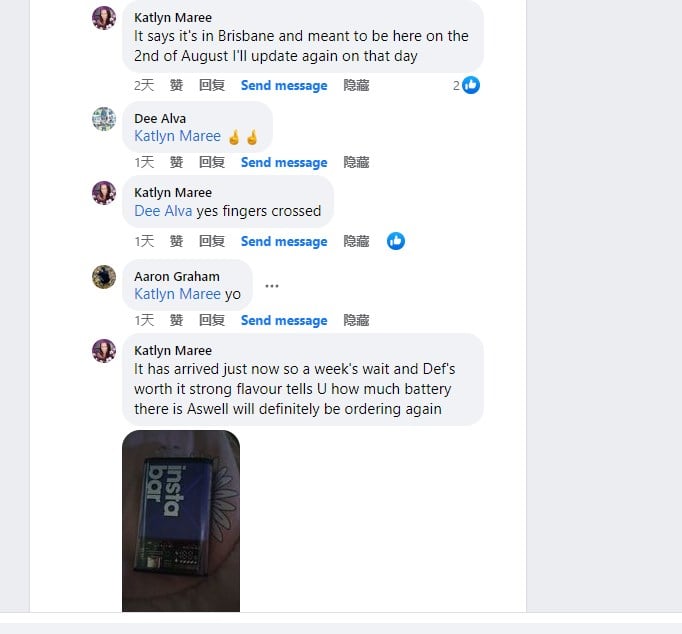Open the insta bar photo attachment

tap(181, 521)
